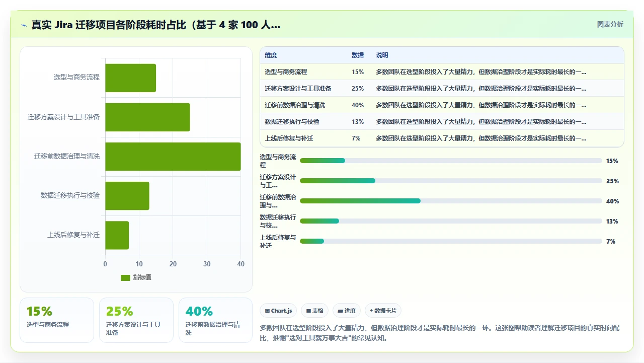This screenshot has height=363, width=644.
Task: Click the 迁移前数据治理与清洗 chart bar
Action: click(x=173, y=156)
